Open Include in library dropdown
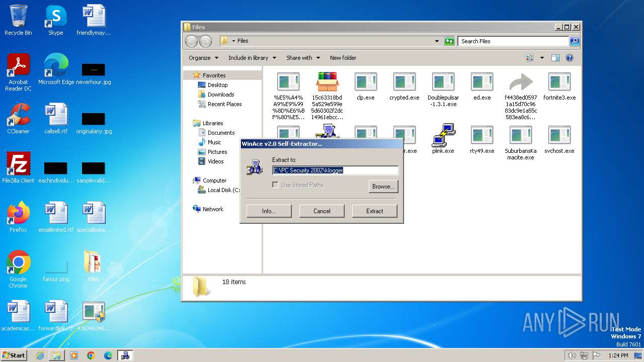 (x=252, y=58)
